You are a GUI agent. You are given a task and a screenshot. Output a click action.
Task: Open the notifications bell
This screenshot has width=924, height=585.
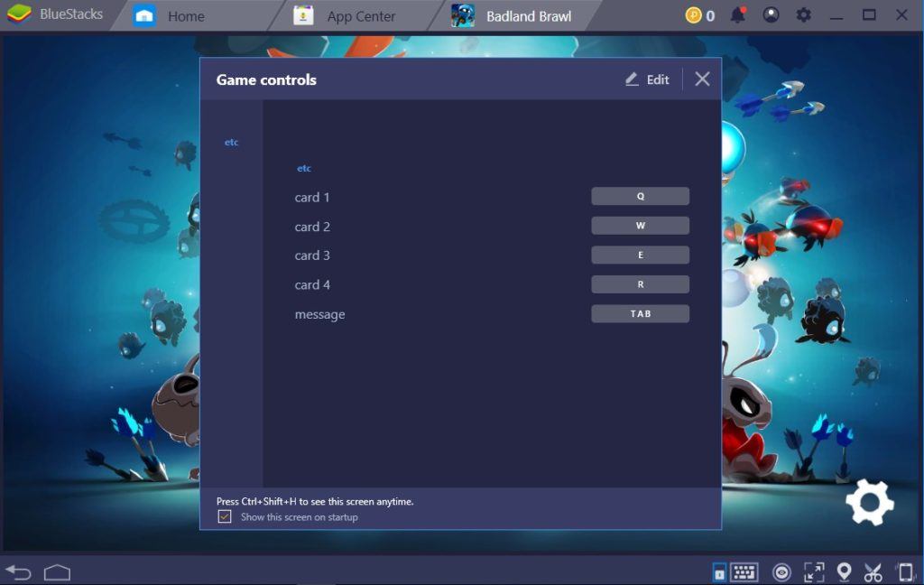[738, 14]
